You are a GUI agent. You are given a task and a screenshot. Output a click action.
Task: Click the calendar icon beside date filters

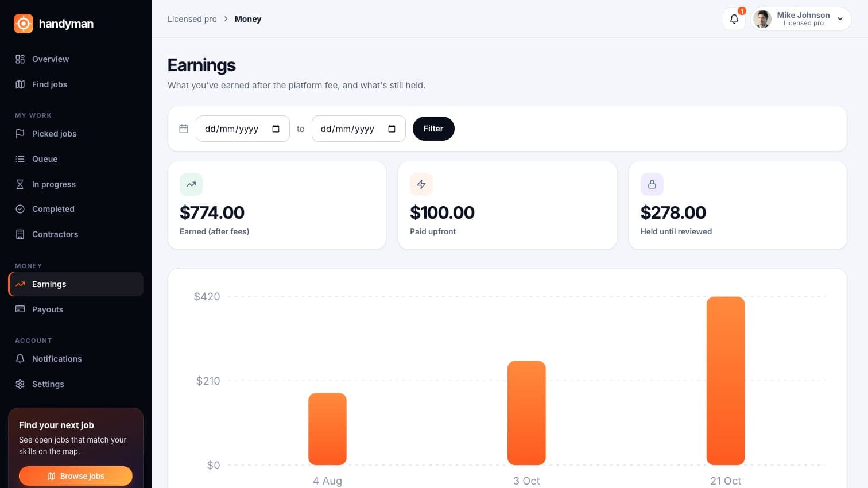tap(184, 129)
